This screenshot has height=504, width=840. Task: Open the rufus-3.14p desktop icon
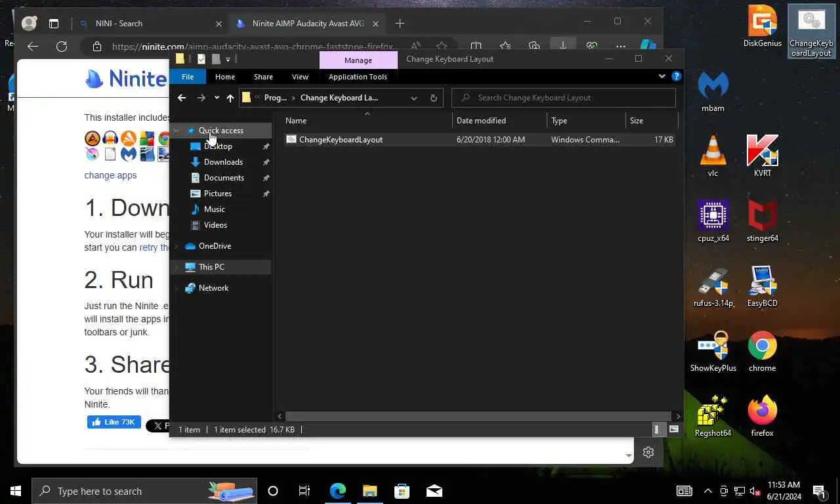(713, 286)
